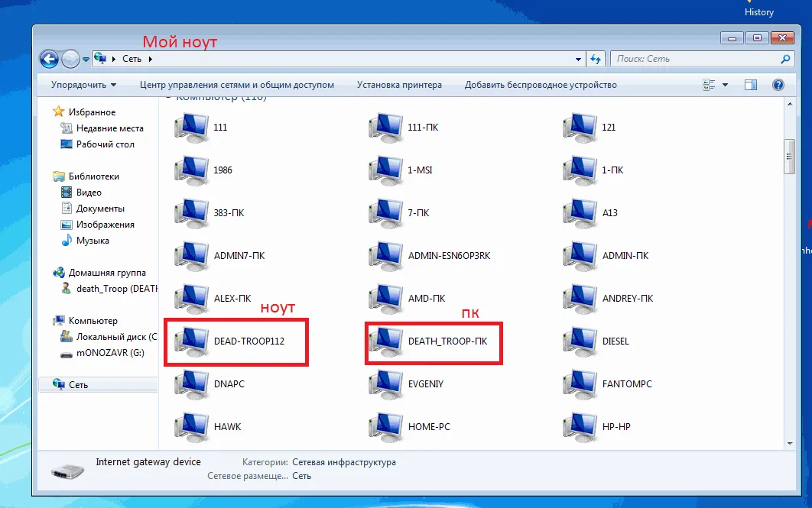Select computer icon 'AMD-ПК'

click(x=386, y=299)
